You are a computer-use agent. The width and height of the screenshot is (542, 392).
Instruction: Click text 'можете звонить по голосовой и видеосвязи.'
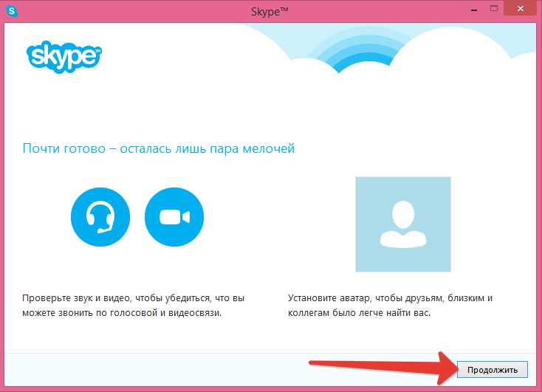[x=122, y=313]
